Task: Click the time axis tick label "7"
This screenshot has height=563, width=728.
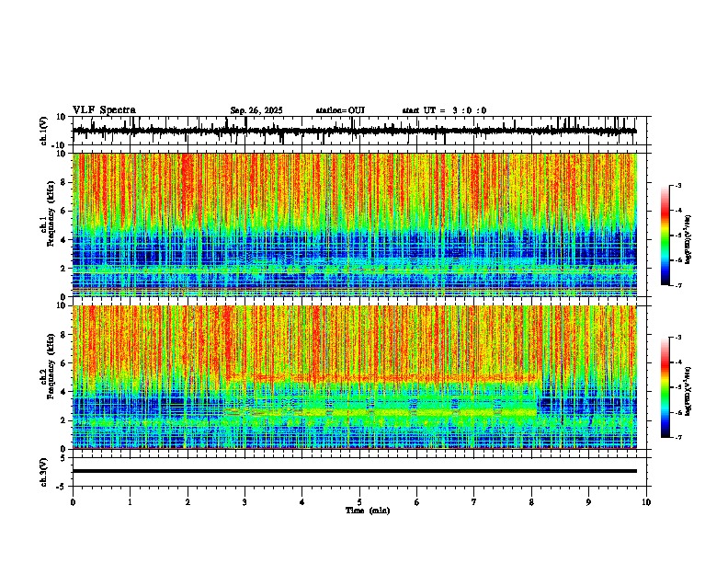Action: [x=474, y=502]
